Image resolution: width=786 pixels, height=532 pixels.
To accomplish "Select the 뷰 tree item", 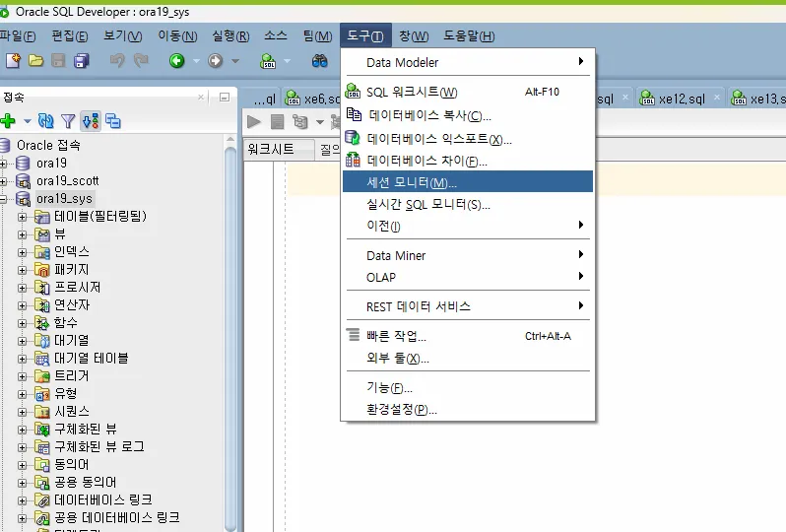I will pyautogui.click(x=60, y=234).
